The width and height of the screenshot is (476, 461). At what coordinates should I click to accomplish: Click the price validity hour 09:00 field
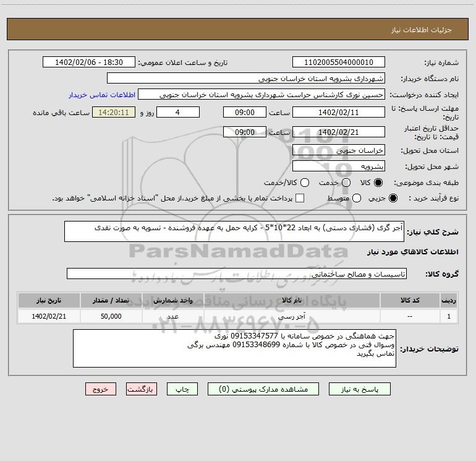(245, 132)
